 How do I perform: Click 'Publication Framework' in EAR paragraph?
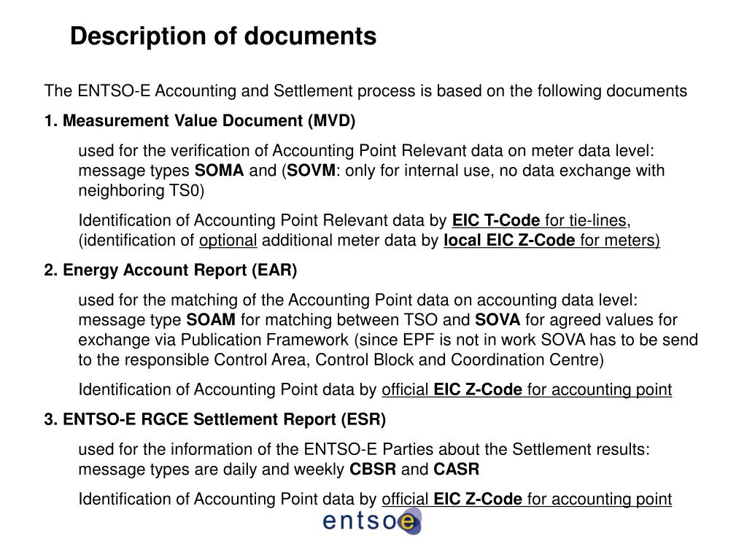pyautogui.click(x=264, y=340)
